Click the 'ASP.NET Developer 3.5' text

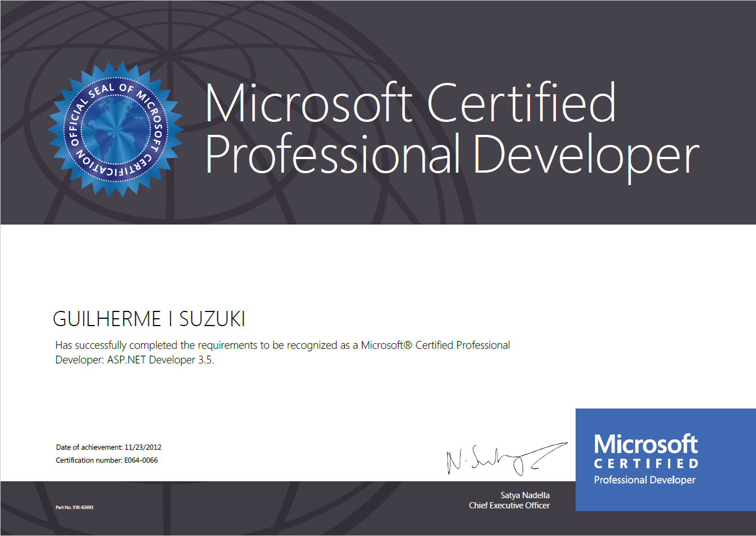(160, 360)
